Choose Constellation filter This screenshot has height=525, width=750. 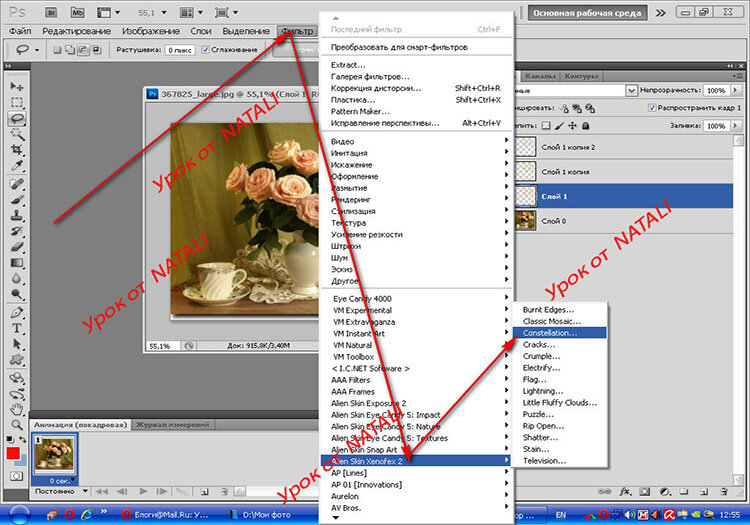coord(559,333)
